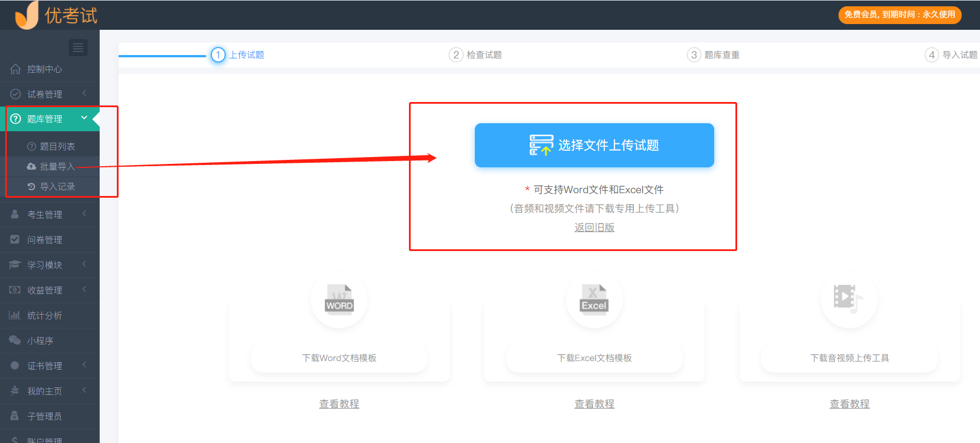
Task: Select 批量导入 submenu item
Action: click(50, 166)
